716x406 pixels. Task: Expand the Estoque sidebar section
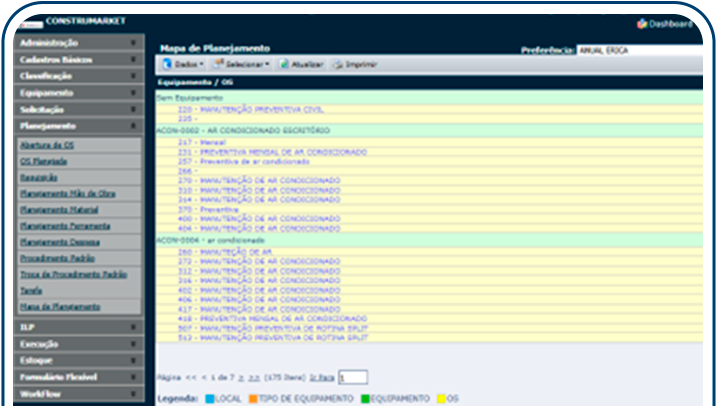point(133,360)
